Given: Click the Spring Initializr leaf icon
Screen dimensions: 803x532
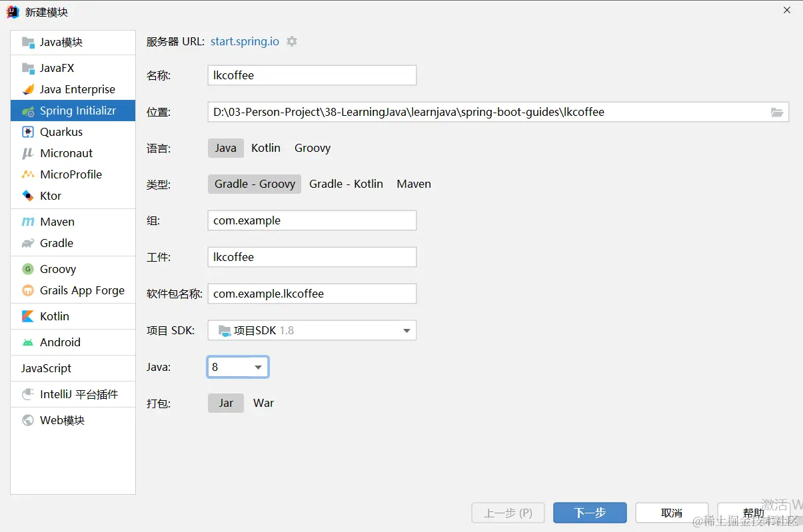Looking at the screenshot, I should (x=28, y=111).
